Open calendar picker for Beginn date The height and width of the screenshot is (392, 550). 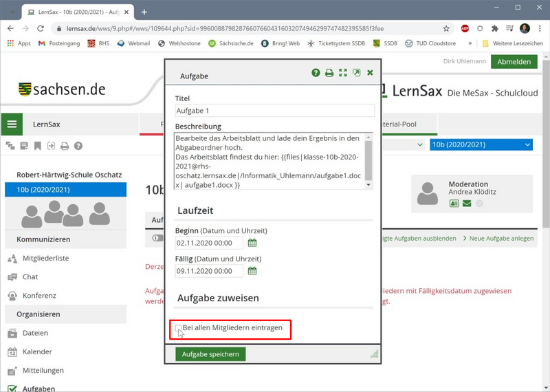point(252,243)
